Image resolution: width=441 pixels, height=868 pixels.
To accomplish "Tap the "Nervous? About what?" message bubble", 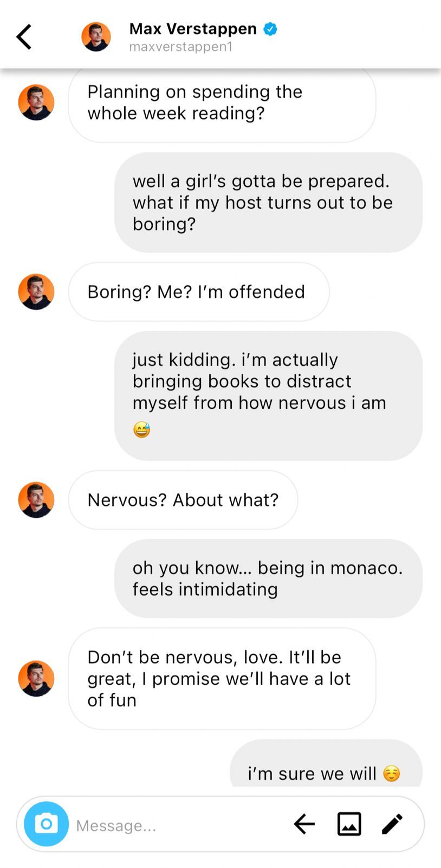I will pos(183,500).
